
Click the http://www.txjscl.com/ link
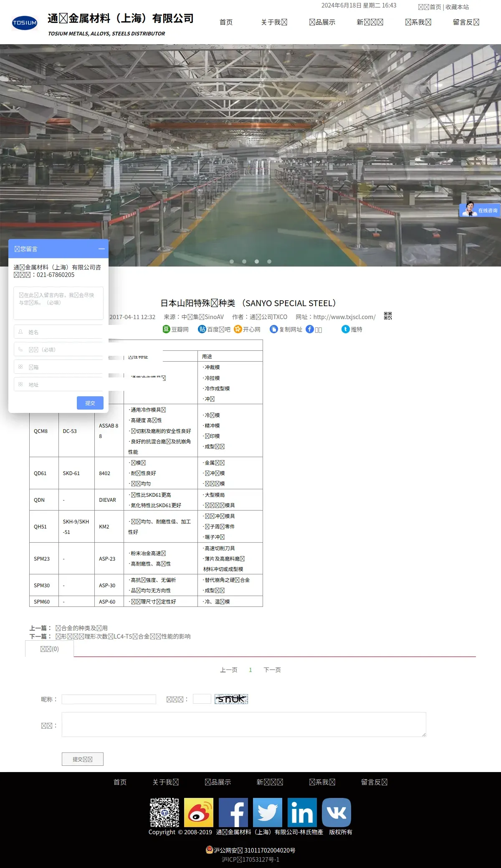tap(344, 317)
